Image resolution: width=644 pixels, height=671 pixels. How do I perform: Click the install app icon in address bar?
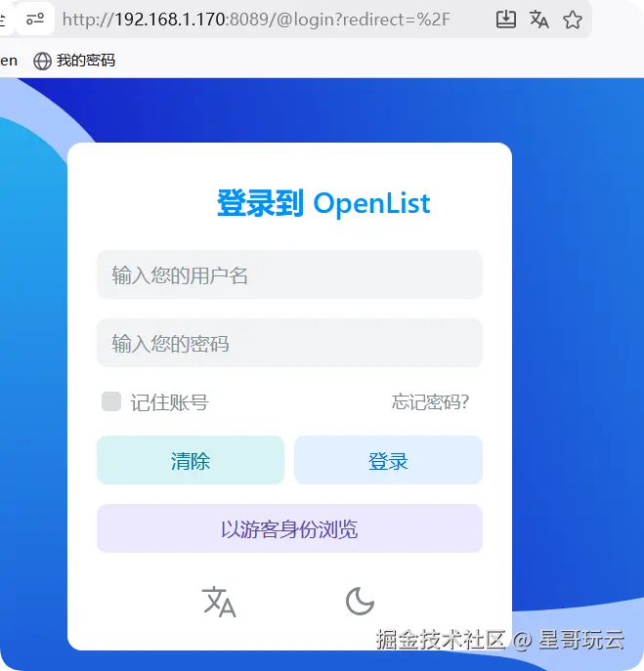505,20
